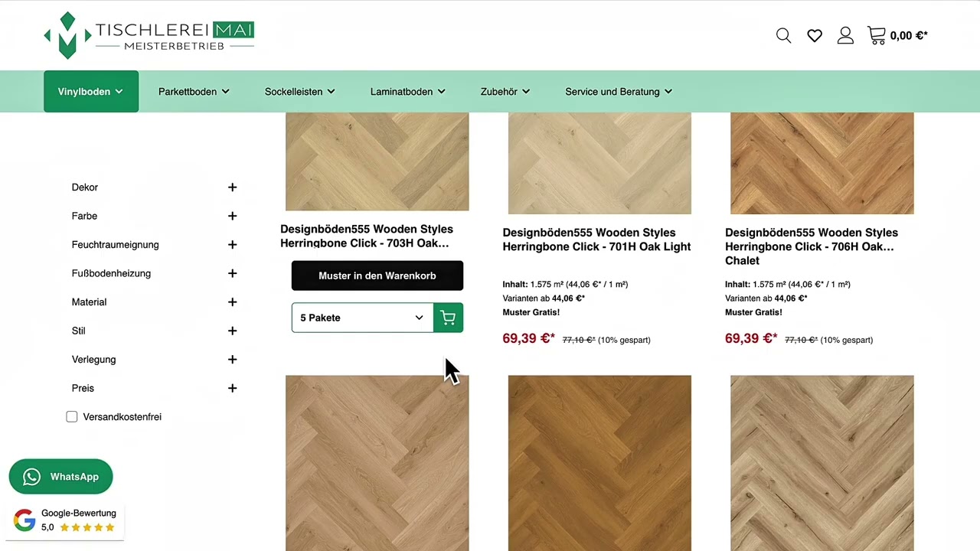Open the 701H Oak Light product link
The image size is (980, 551).
coord(596,240)
